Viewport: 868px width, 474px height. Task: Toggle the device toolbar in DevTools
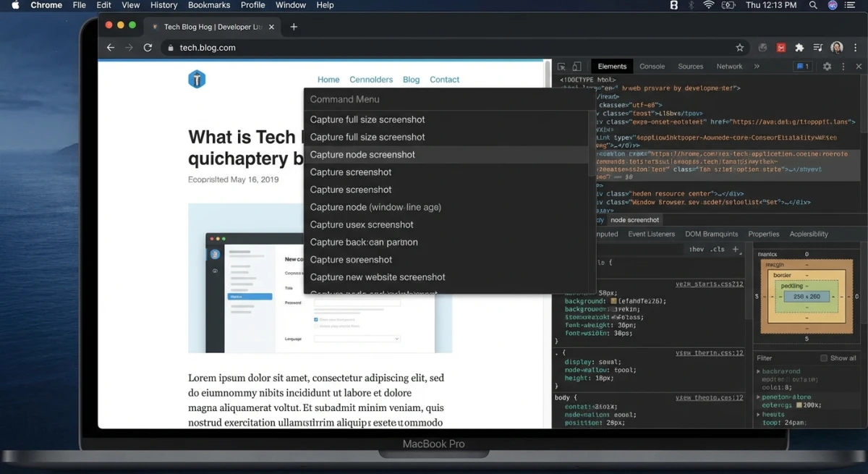(577, 67)
